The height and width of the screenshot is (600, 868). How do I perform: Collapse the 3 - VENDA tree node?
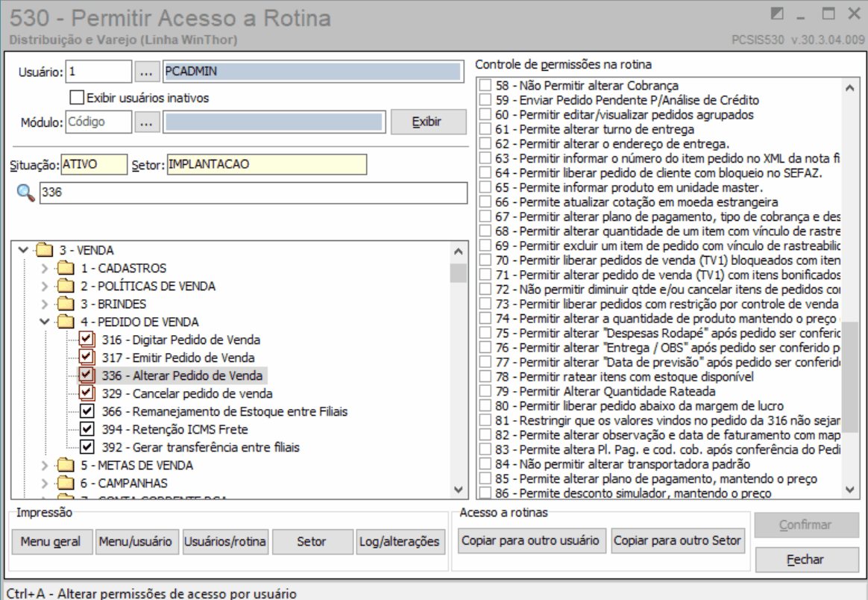23,250
